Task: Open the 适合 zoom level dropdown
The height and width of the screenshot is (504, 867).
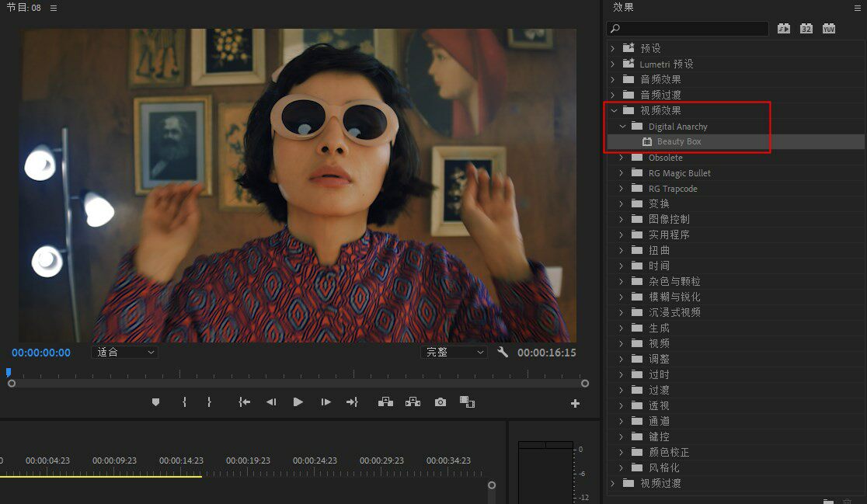Action: click(x=124, y=353)
